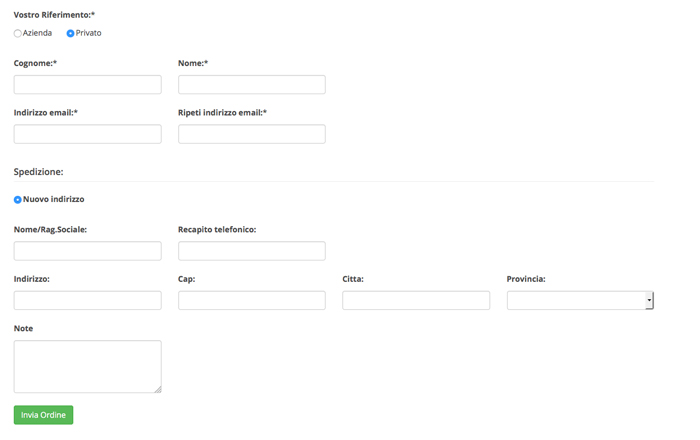Click the Indirizzo shipping address field

coord(88,300)
